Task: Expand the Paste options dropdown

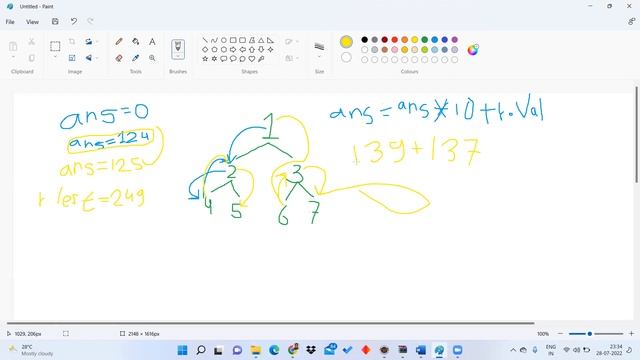Action: coord(13,58)
